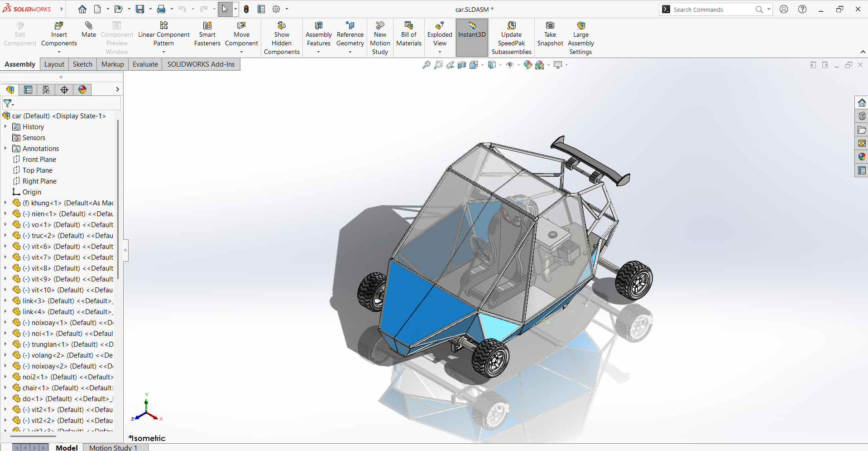Switch to the Layout tab
This screenshot has height=451, width=868.
pyautogui.click(x=54, y=64)
